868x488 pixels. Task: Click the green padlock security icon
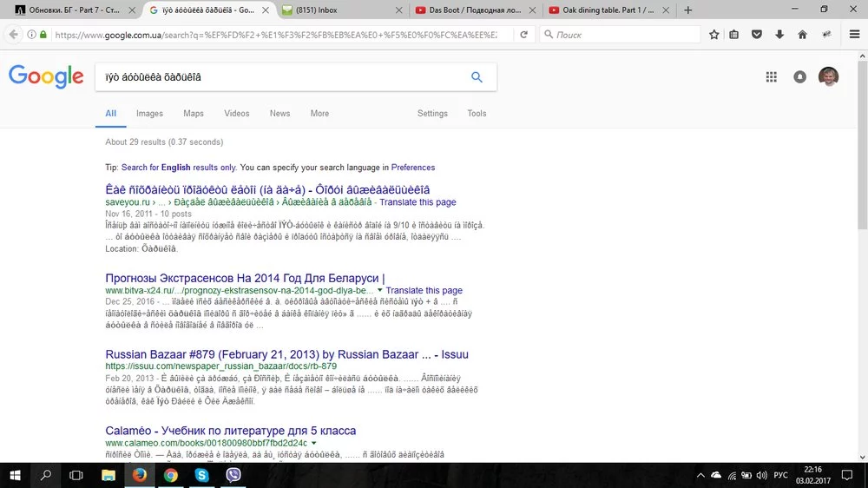click(43, 35)
